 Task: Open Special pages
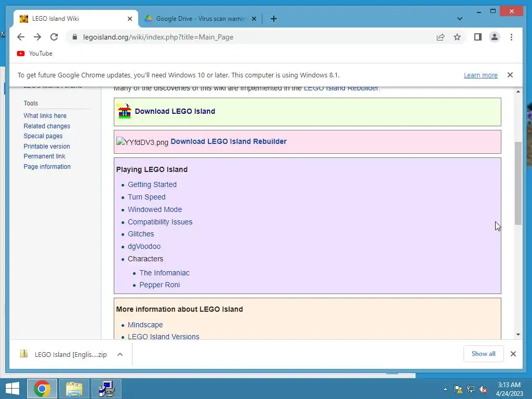coord(43,136)
